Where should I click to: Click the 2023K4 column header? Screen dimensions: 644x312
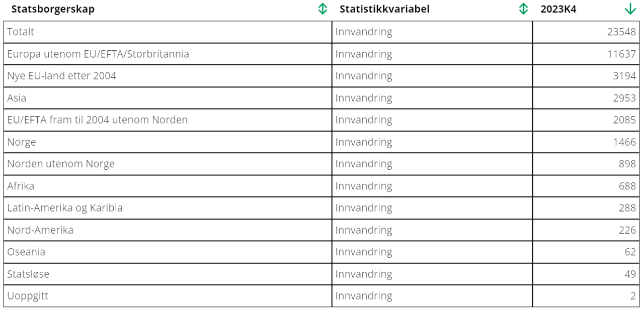tap(558, 9)
